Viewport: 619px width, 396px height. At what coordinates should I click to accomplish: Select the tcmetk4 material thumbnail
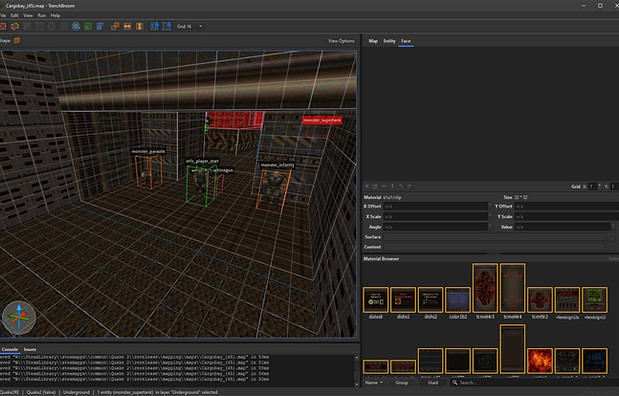[x=512, y=288]
